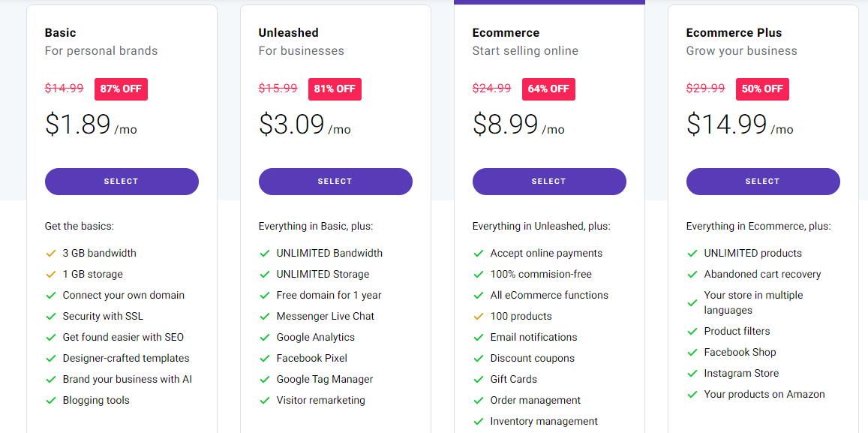Click the checkmark next to Google Analytics

(x=265, y=338)
